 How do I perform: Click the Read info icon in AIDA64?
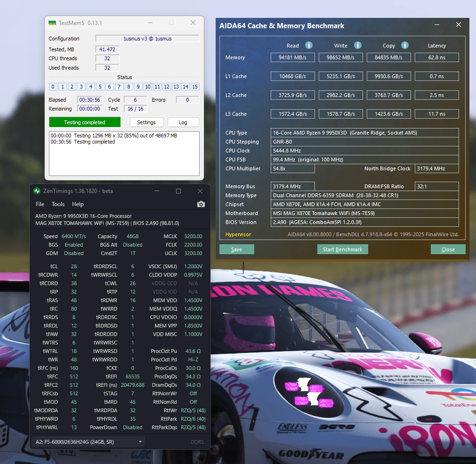click(309, 46)
